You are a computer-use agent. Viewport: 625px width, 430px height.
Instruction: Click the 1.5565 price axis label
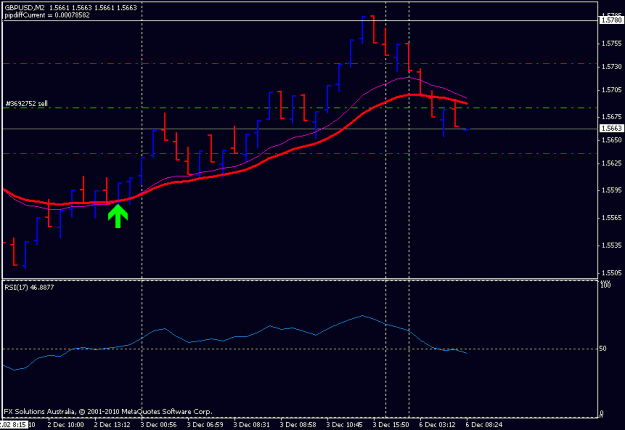click(611, 218)
